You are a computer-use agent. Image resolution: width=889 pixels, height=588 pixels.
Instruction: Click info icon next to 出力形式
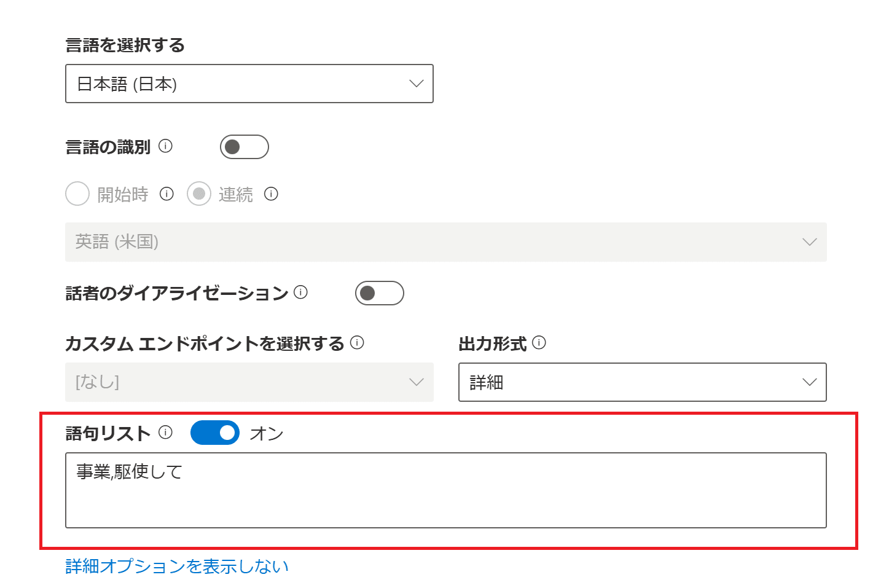click(x=539, y=343)
